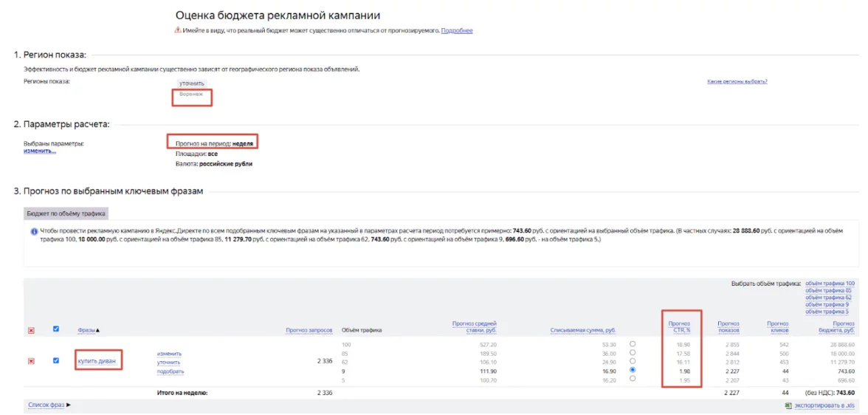Open the 'Бюджет по объёму трафика' tab
This screenshot has height=415, width=868.
[x=66, y=213]
